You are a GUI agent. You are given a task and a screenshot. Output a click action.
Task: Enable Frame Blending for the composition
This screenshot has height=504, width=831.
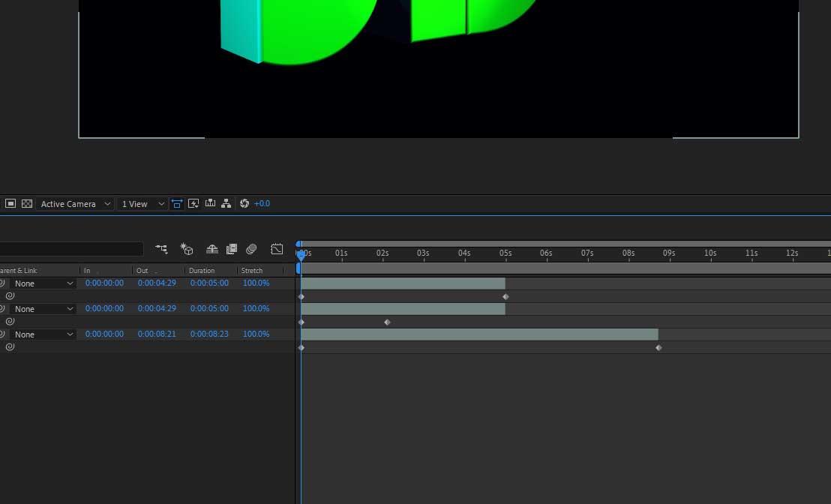(x=231, y=249)
